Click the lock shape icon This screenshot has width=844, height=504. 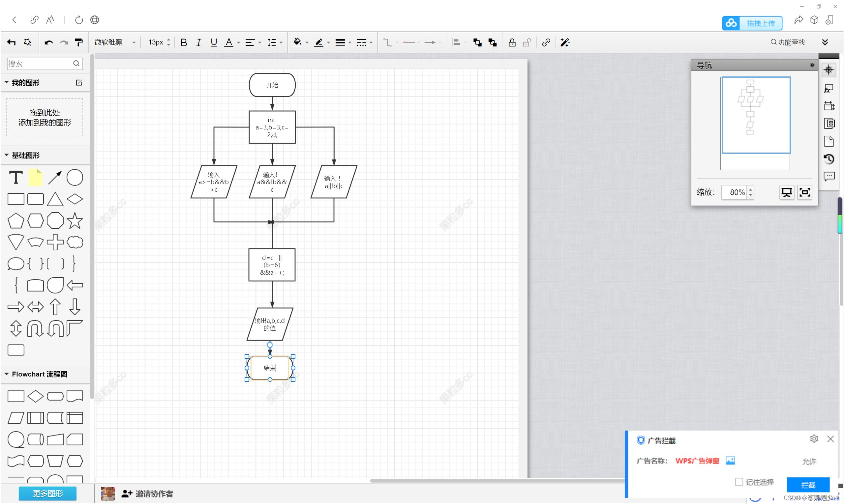(512, 42)
